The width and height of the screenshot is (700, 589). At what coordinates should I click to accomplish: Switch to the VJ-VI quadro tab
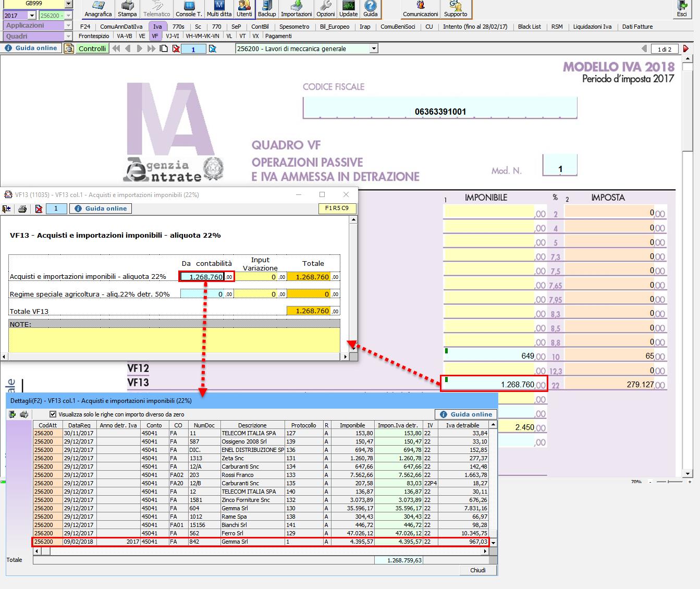(x=172, y=36)
